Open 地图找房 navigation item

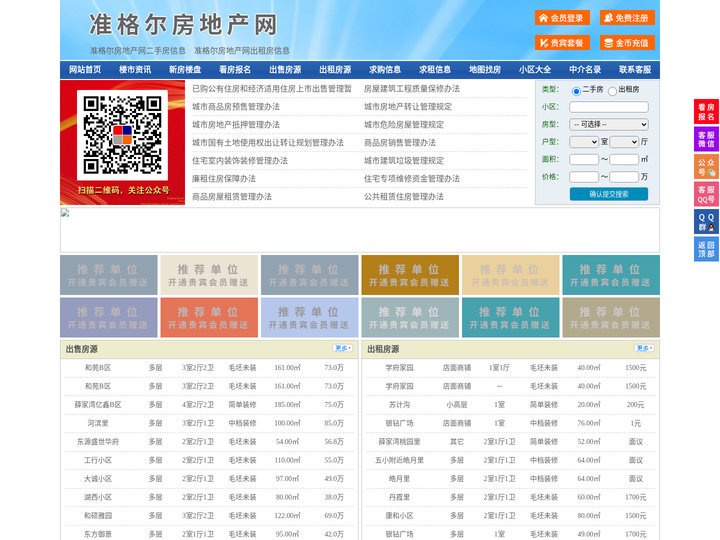point(485,70)
